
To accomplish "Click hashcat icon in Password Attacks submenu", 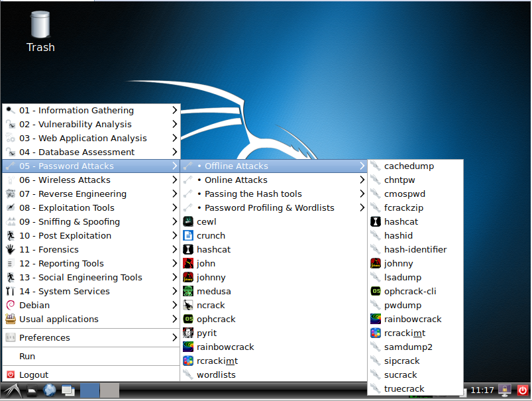I will coord(188,250).
